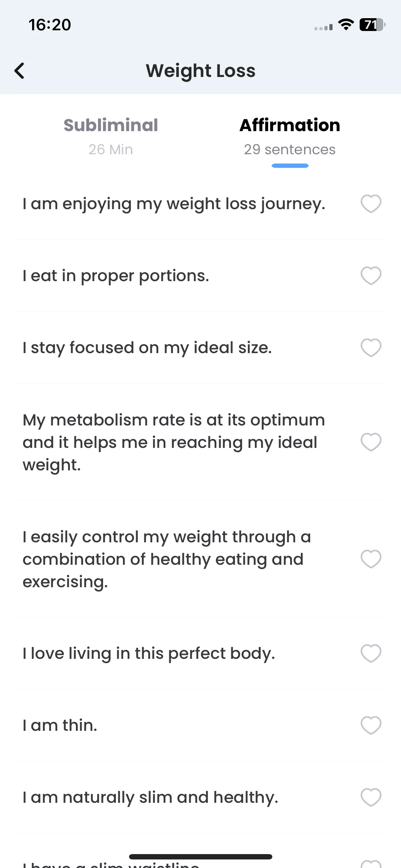Like "I stay focused on my ideal size"
The height and width of the screenshot is (868, 401).
coord(371,347)
